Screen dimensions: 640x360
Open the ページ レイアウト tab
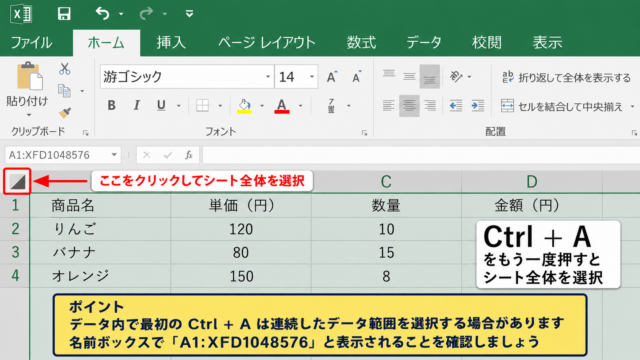point(267,42)
